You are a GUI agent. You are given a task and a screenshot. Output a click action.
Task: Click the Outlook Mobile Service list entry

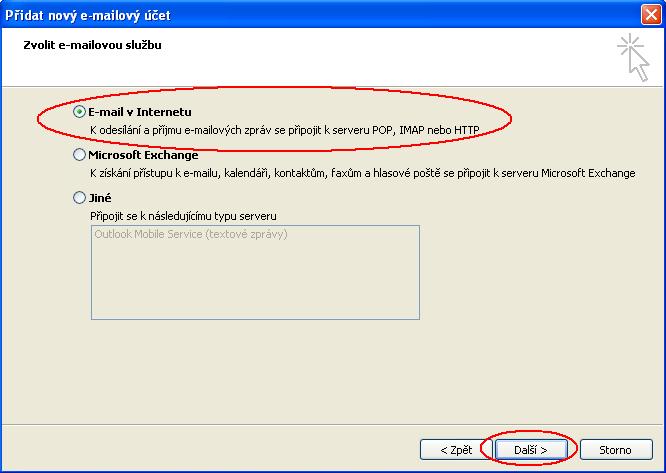pyautogui.click(x=191, y=234)
